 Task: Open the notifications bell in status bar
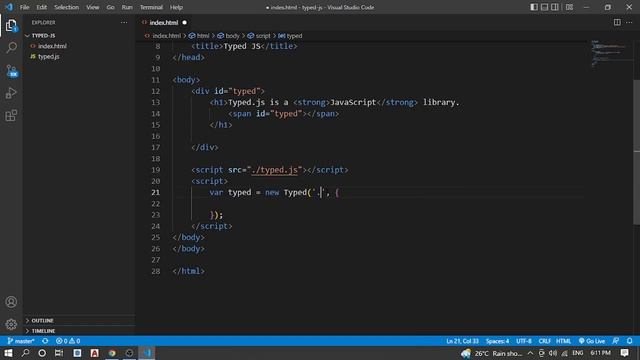pos(630,341)
